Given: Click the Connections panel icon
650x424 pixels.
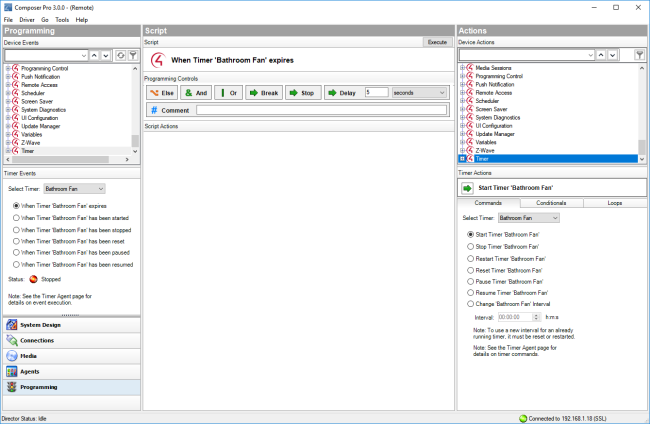Looking at the screenshot, I should [x=12, y=340].
